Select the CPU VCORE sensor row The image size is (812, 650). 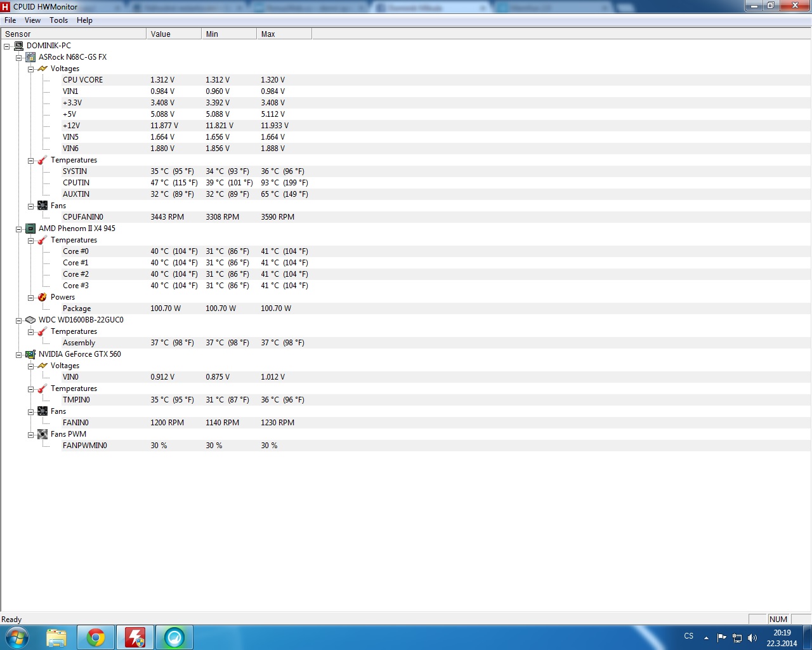tap(82, 80)
